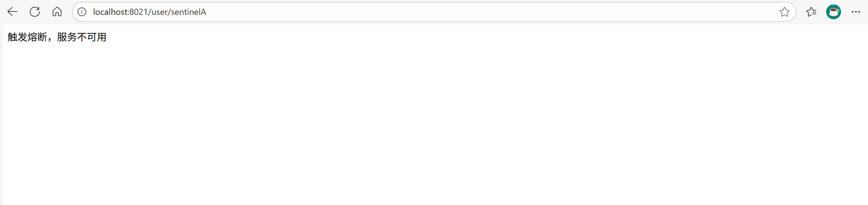Click empty space inside the address bar
Viewport: 868px width, 205px height.
[x=472, y=12]
